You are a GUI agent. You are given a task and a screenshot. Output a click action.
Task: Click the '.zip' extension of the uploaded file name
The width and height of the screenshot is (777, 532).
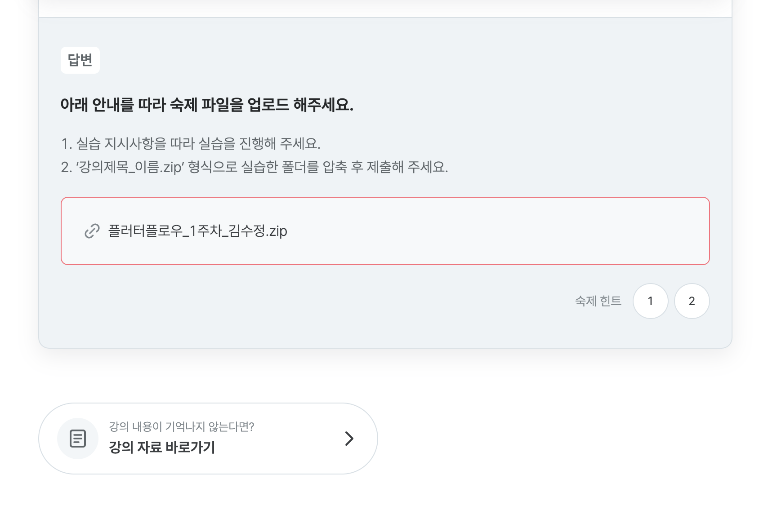pyautogui.click(x=277, y=231)
